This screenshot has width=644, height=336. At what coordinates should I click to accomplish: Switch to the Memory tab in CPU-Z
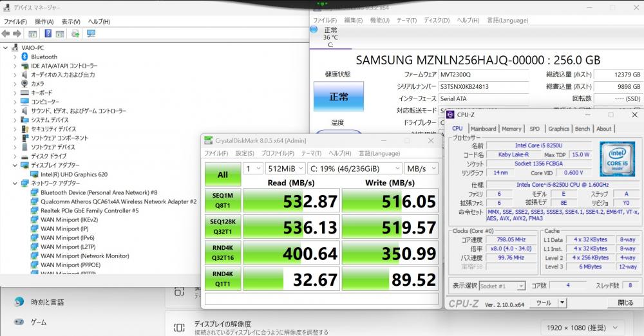coord(511,129)
